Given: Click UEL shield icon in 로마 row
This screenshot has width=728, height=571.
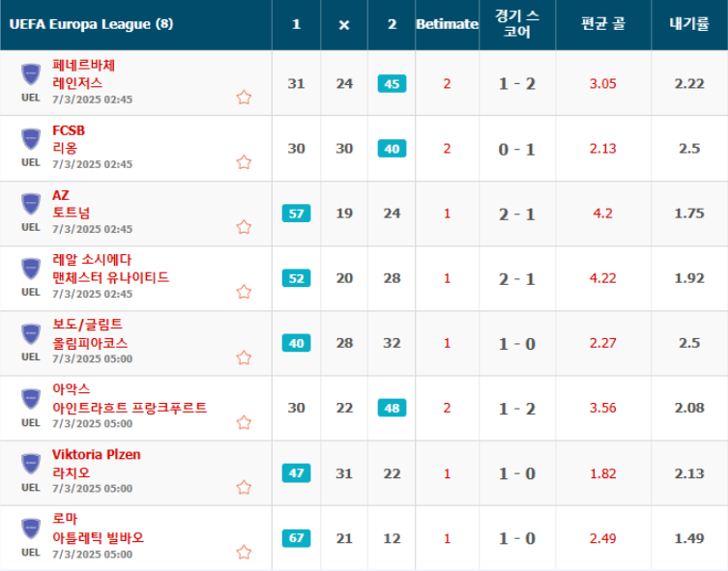Looking at the screenshot, I should [31, 528].
